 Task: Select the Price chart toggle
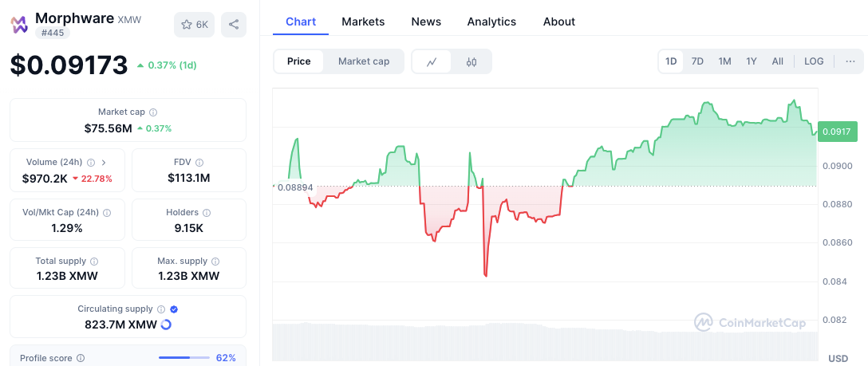299,61
